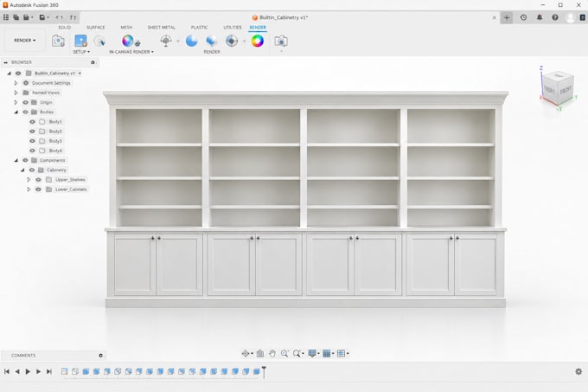This screenshot has width=588, height=392.
Task: Click the In-Canvas Render settings teapot icon
Action: coord(137,42)
